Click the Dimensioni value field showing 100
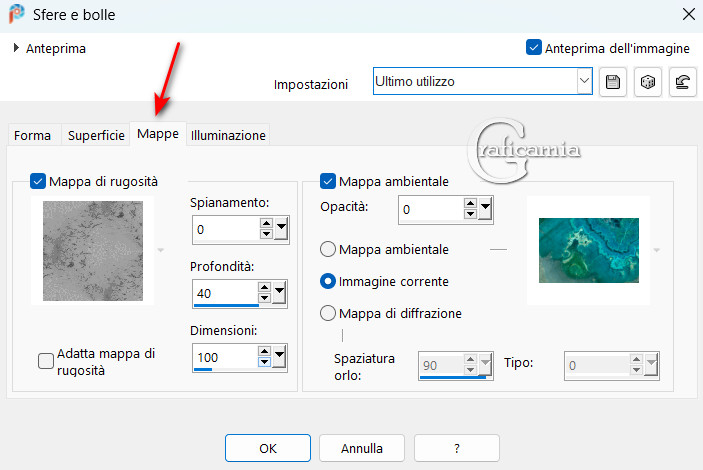Screen dimensions: 703x470 tap(226, 357)
